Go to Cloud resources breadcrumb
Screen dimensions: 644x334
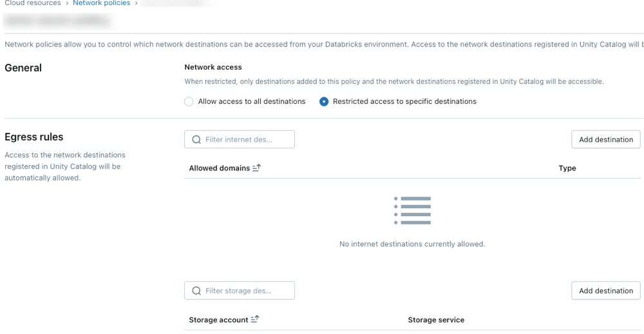point(32,3)
